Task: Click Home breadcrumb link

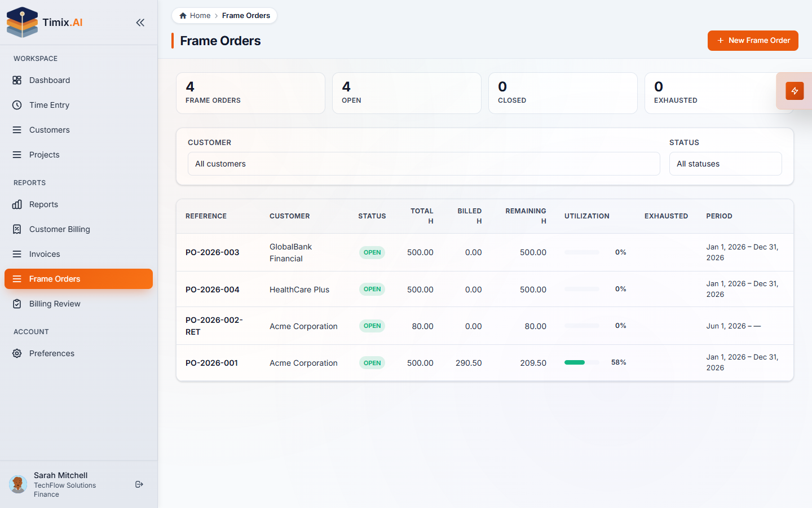Action: coord(195,16)
